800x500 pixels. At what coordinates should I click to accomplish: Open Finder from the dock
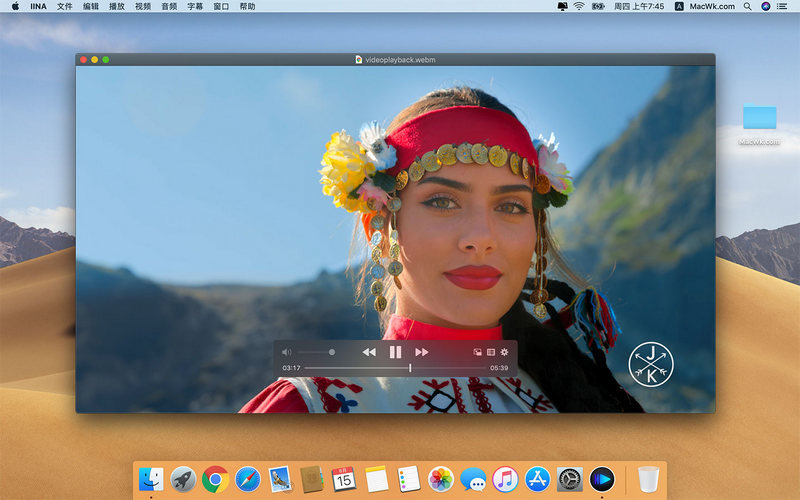point(151,479)
